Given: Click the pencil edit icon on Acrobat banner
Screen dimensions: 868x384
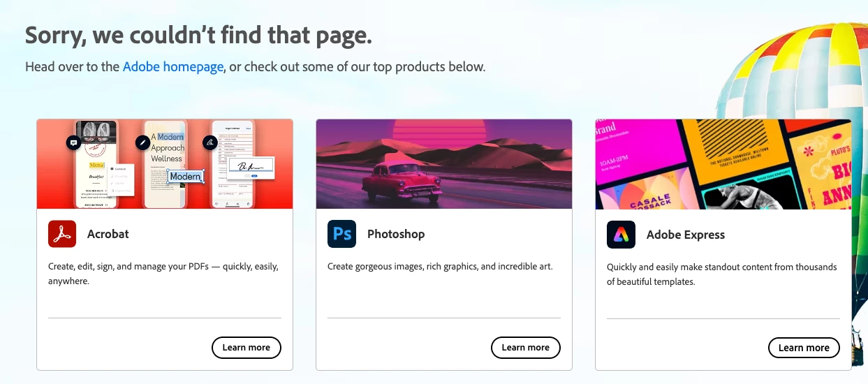Looking at the screenshot, I should 143,142.
